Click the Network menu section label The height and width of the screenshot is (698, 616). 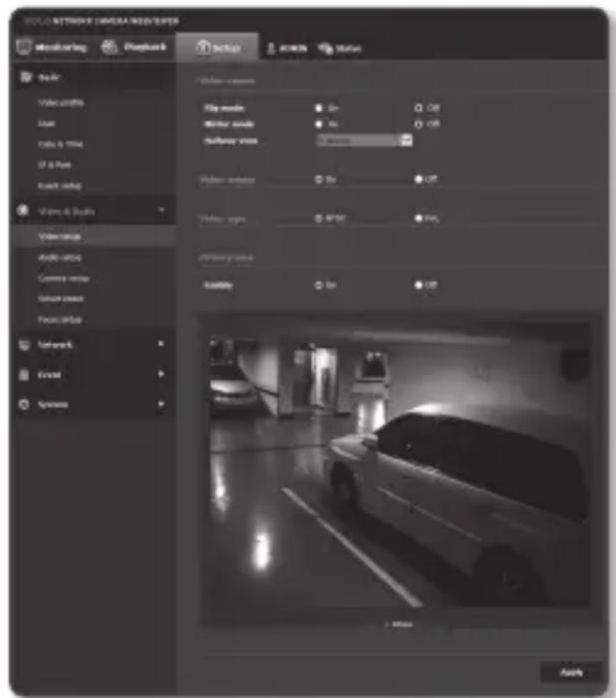coord(55,345)
